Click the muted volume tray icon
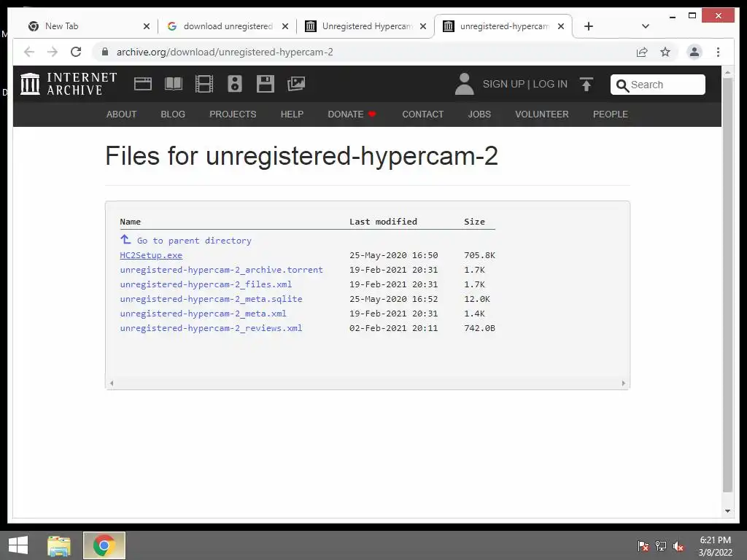The height and width of the screenshot is (560, 747). coord(678,545)
